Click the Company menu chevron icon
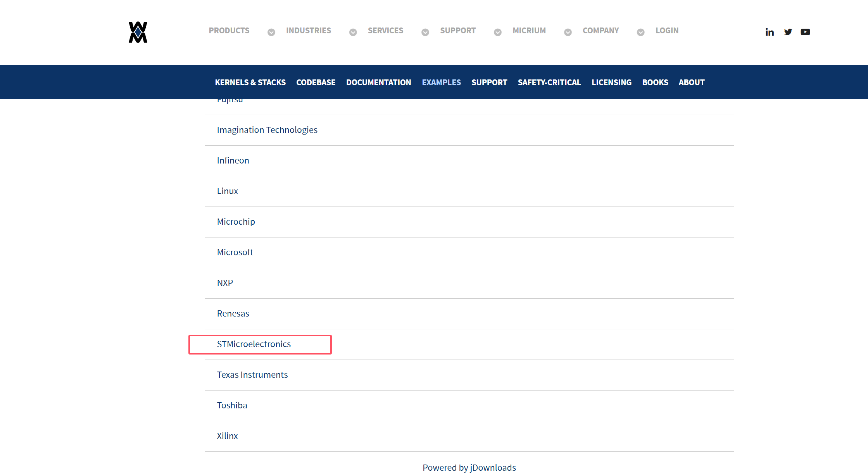 tap(641, 32)
